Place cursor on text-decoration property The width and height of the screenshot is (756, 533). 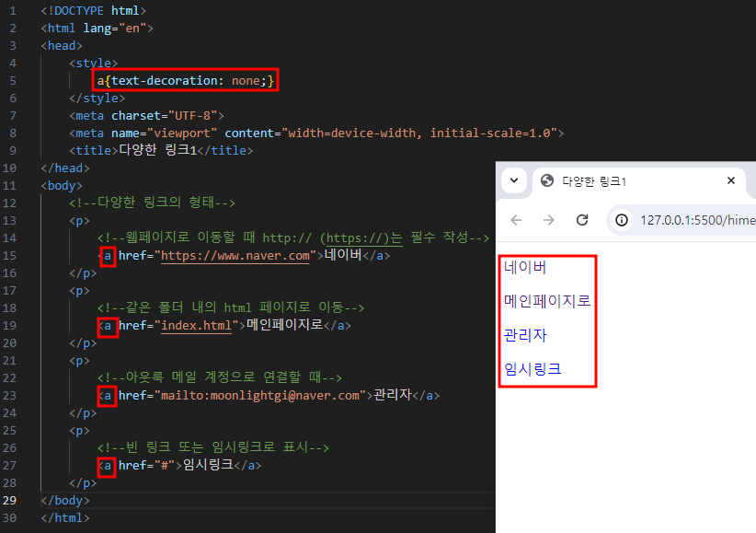(164, 81)
